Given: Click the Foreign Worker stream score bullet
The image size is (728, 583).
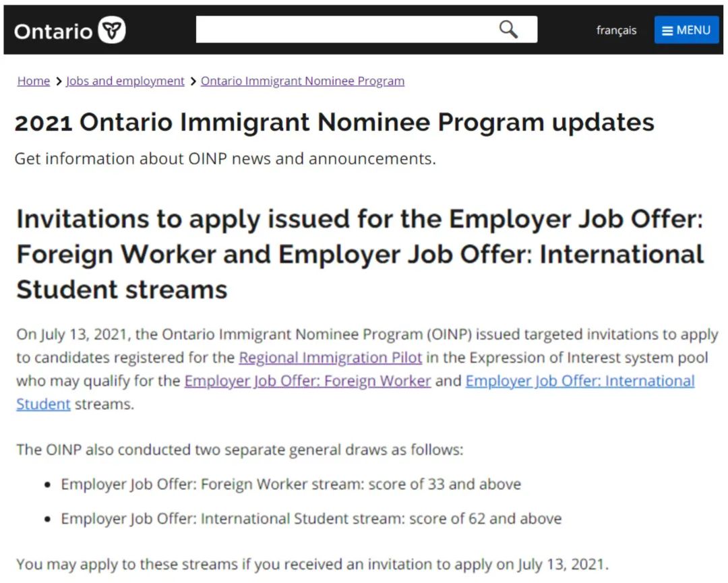Looking at the screenshot, I should (x=291, y=484).
